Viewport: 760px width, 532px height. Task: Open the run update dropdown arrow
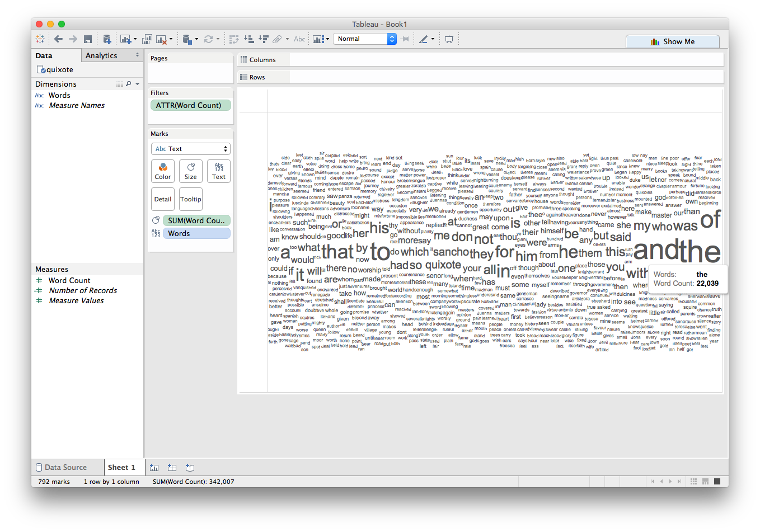click(218, 39)
